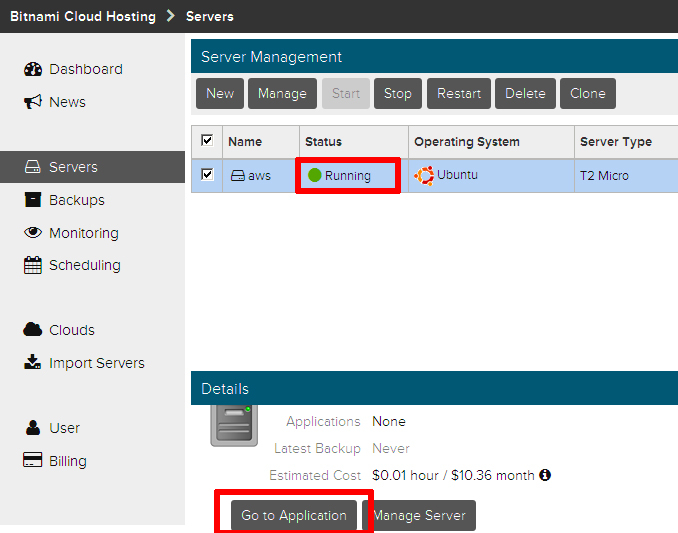Viewport: 678px width, 533px height.
Task: Open Monitoring from the sidebar
Action: (84, 233)
